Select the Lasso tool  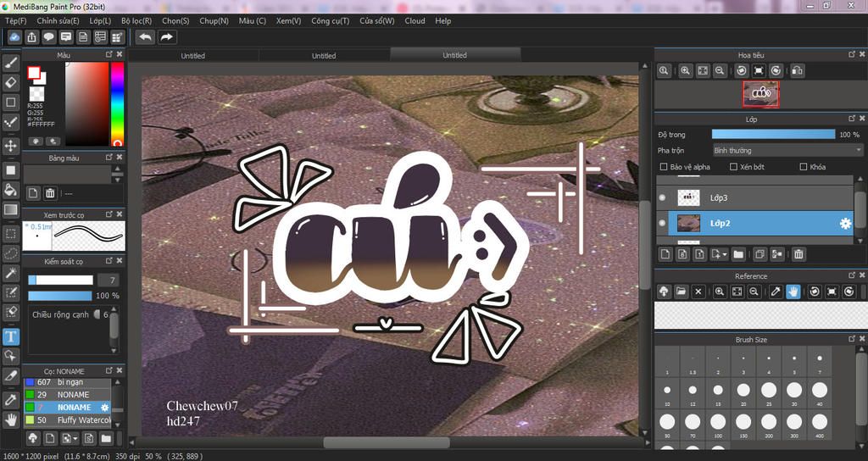click(x=10, y=253)
